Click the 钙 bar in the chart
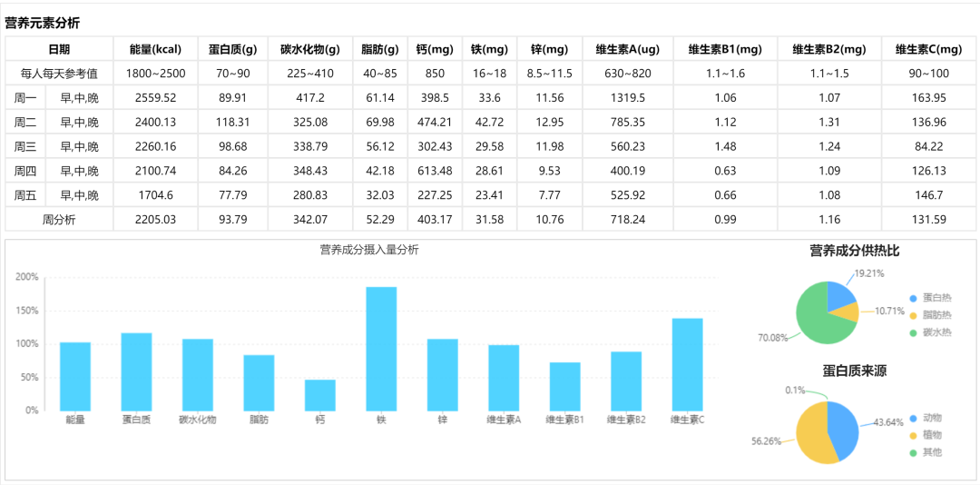 click(x=320, y=395)
